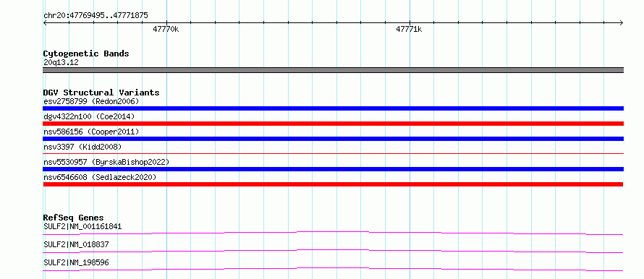Click the red bar for dgv4322n100
The image size is (644, 279).
click(333, 124)
